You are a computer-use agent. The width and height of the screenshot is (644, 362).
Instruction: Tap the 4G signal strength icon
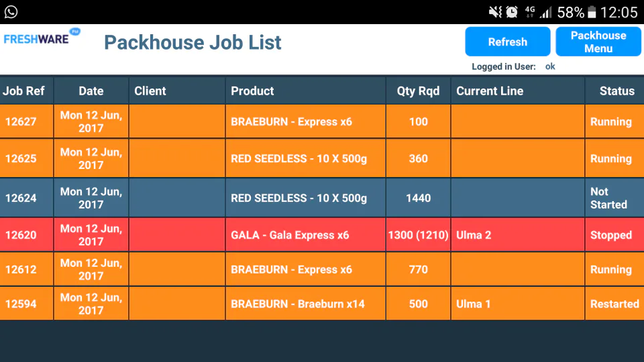coord(539,12)
